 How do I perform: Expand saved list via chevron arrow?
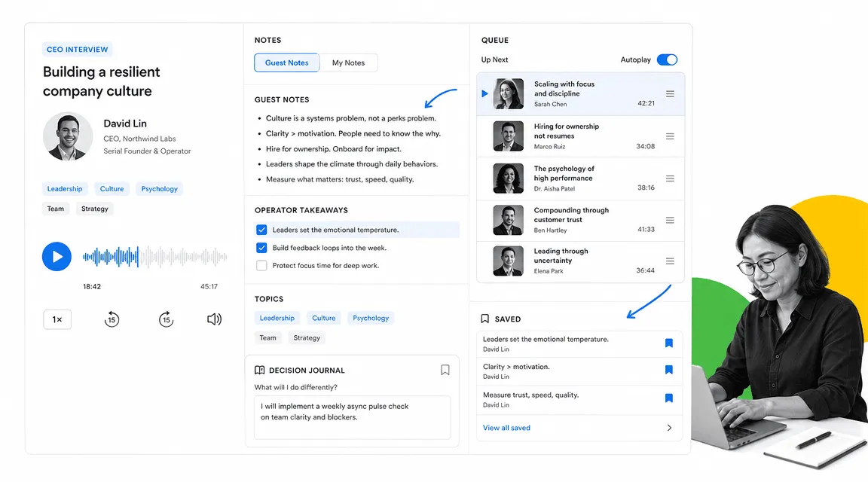tap(669, 428)
